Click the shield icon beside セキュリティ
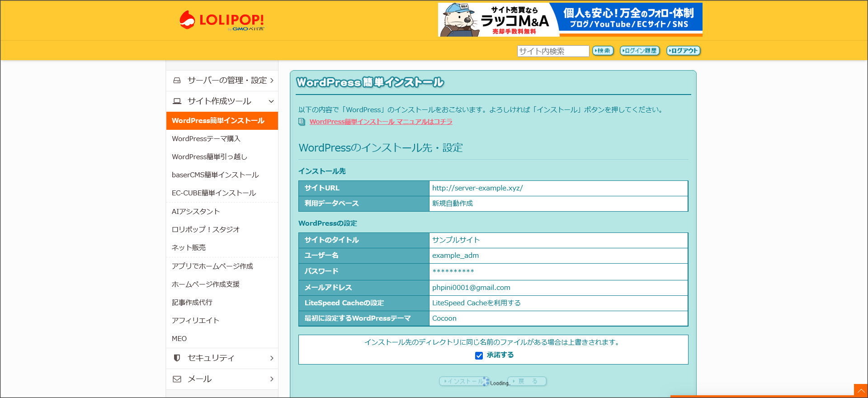The image size is (868, 398). (177, 358)
